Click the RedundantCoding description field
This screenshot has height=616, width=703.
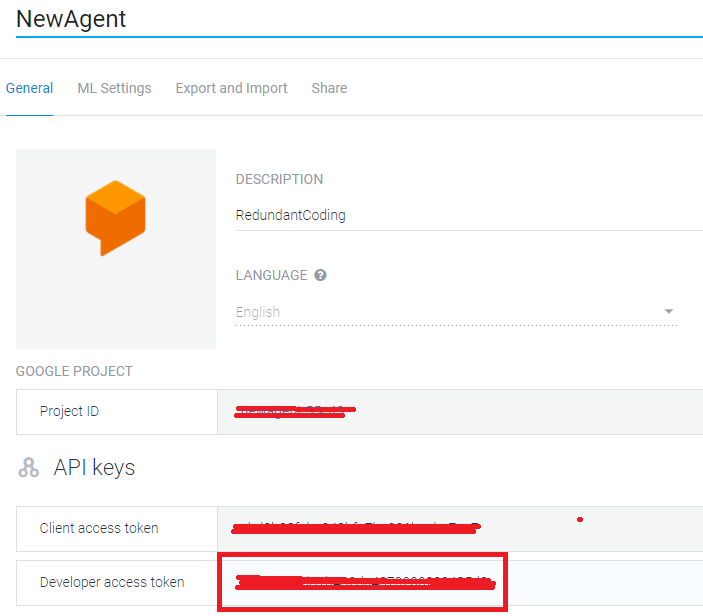[469, 216]
